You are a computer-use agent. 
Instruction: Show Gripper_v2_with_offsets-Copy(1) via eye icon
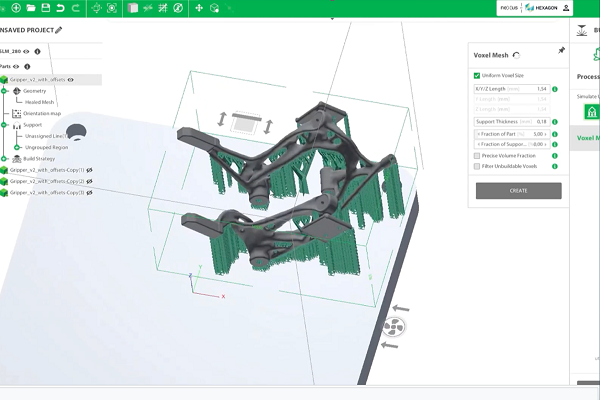click(89, 170)
